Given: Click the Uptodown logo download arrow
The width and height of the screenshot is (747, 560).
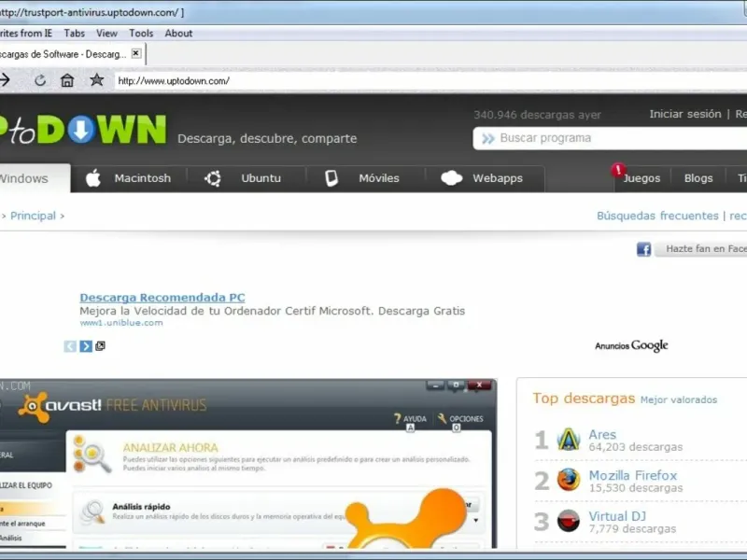Looking at the screenshot, I should coord(81,130).
